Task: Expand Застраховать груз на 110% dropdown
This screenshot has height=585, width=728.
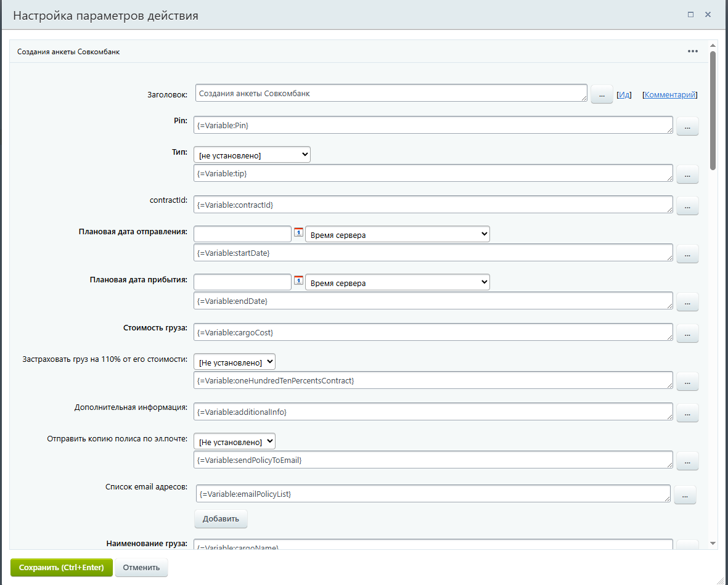Action: 234,362
